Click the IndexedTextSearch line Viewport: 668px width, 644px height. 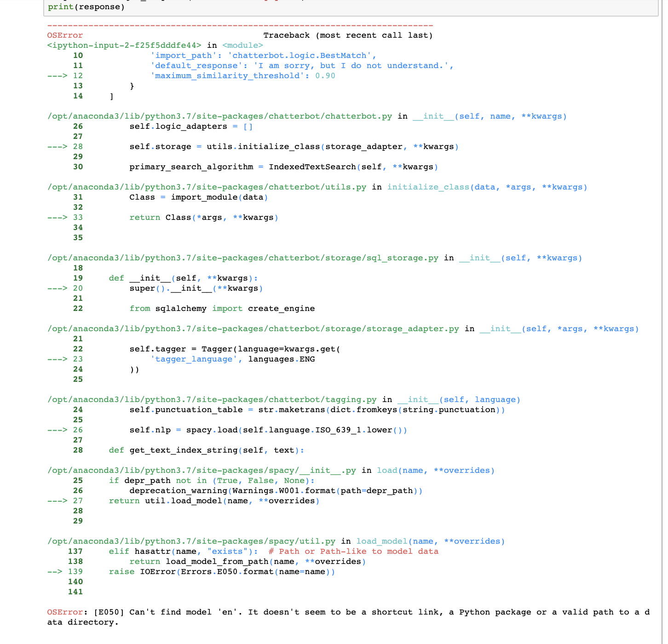284,167
